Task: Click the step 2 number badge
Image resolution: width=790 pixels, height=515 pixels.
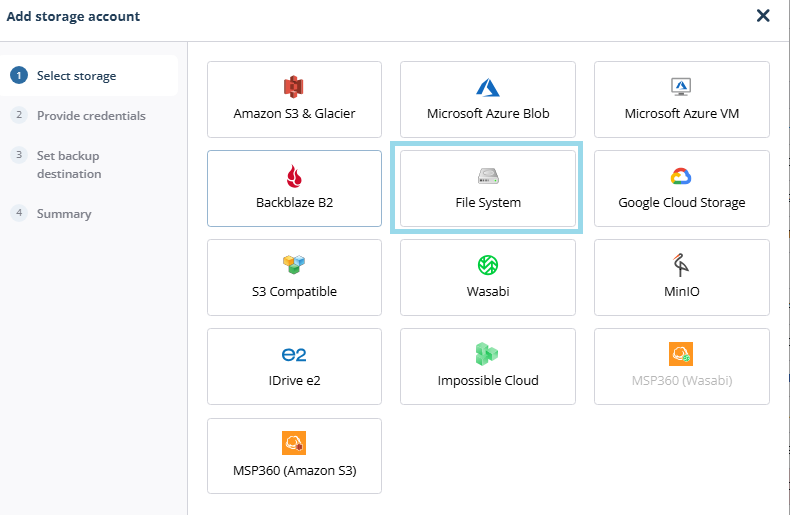Action: tap(19, 115)
